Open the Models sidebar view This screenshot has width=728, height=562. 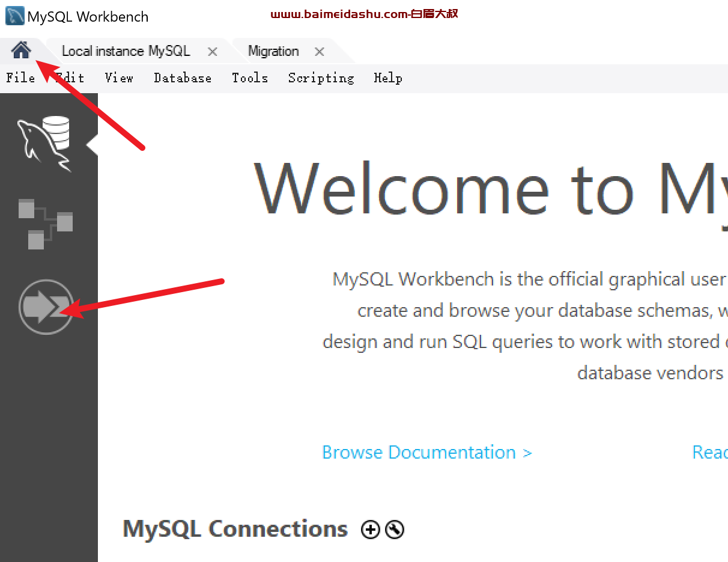pos(46,225)
